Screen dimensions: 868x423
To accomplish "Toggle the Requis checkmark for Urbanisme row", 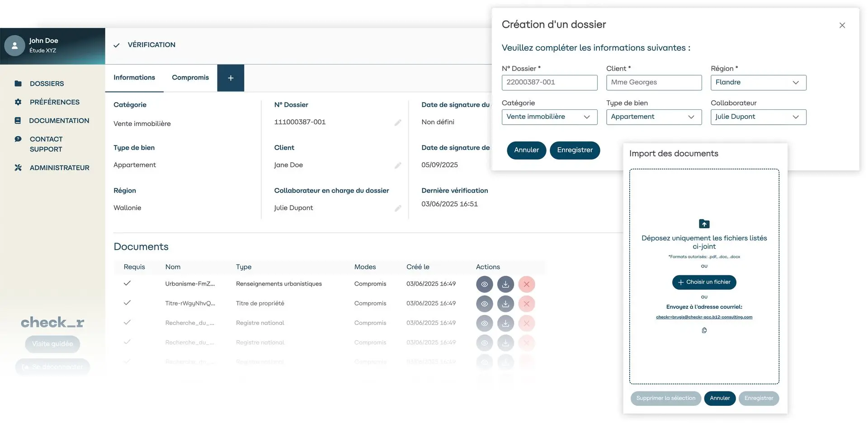I will pyautogui.click(x=127, y=283).
